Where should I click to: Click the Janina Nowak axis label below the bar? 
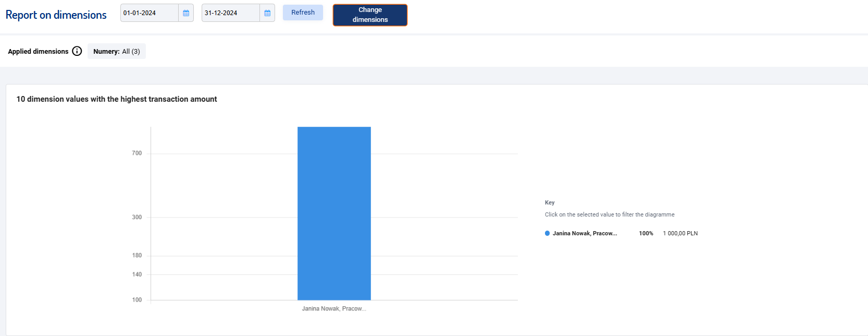point(334,309)
